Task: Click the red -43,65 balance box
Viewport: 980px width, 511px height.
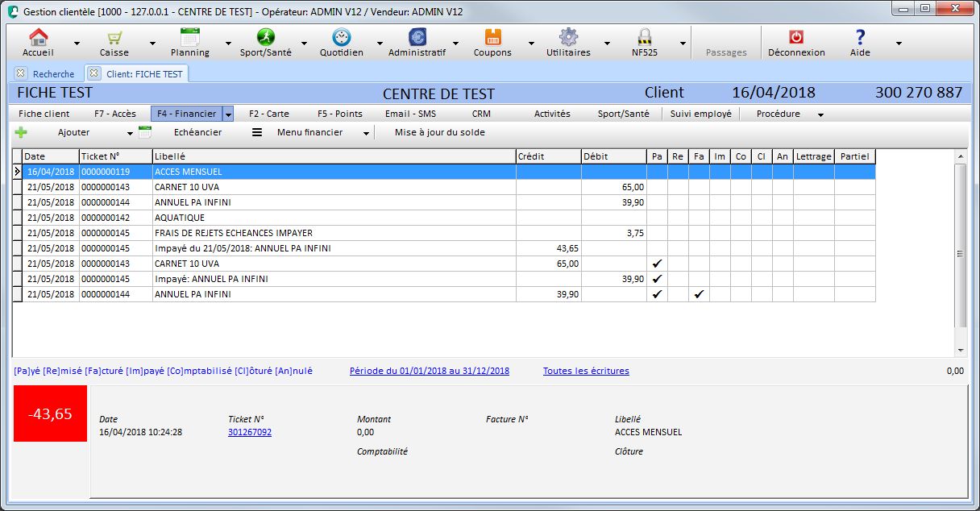Action: click(50, 413)
